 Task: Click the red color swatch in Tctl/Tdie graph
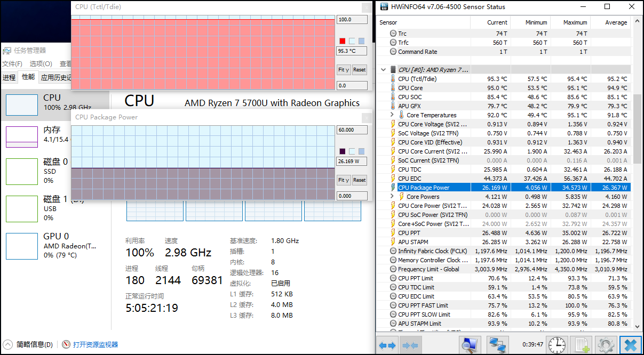(x=343, y=41)
